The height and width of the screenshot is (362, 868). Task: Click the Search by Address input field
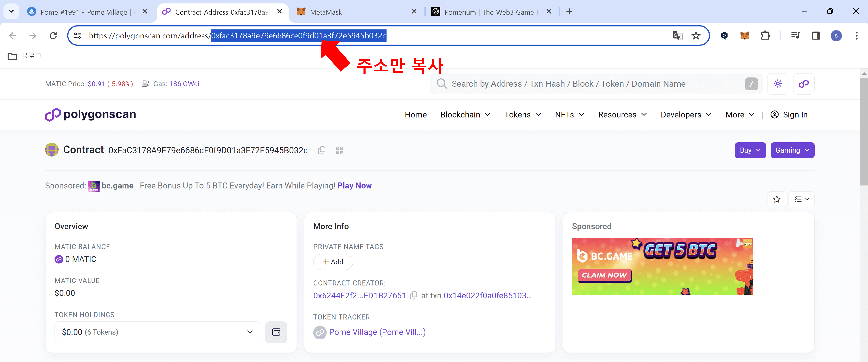point(573,83)
